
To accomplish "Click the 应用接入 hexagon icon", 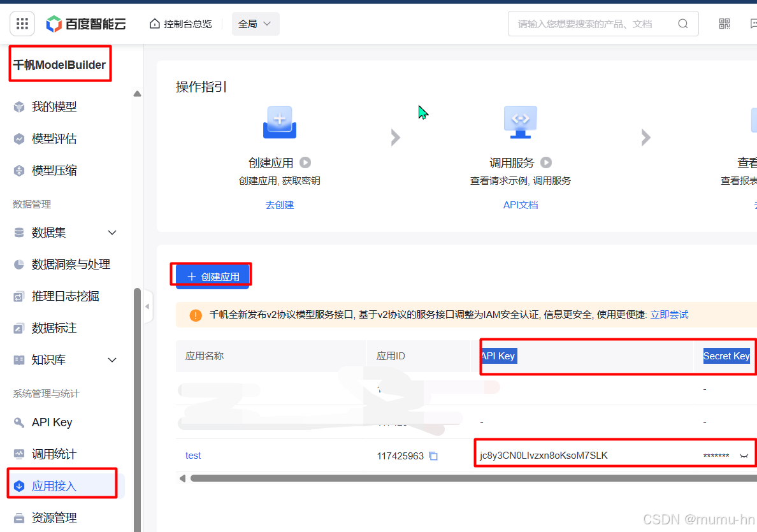I will tap(19, 486).
